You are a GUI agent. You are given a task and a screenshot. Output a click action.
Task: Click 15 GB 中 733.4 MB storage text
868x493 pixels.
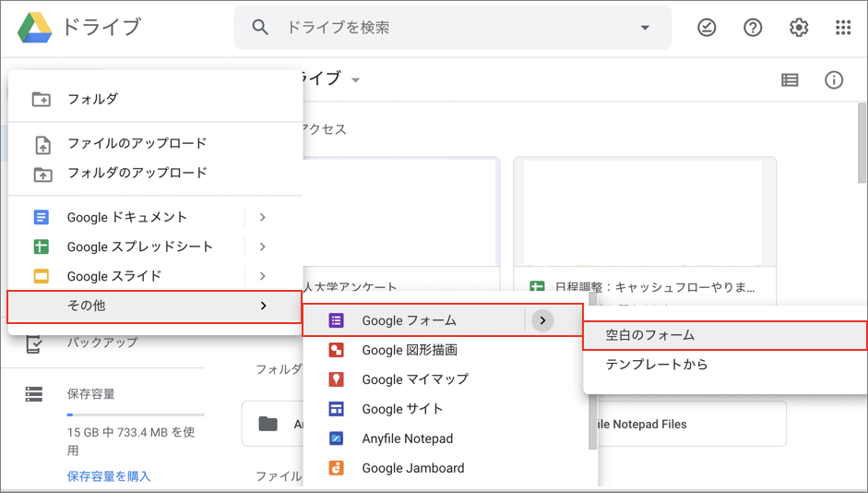(131, 441)
